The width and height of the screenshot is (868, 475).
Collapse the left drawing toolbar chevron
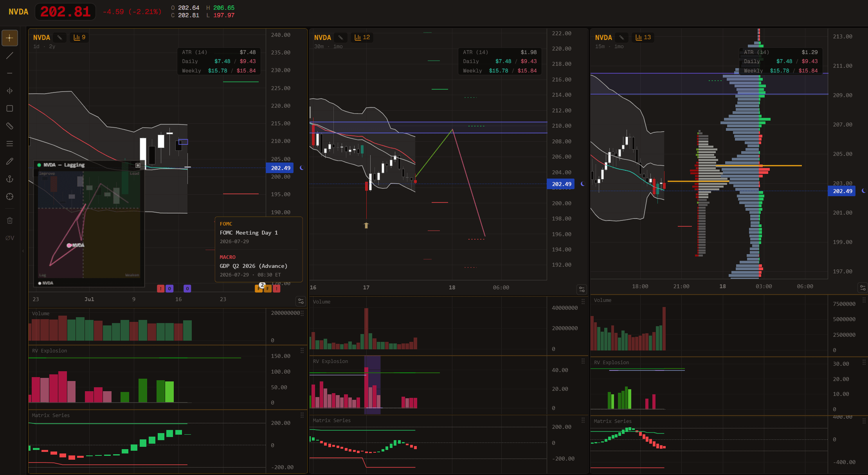[x=23, y=251]
